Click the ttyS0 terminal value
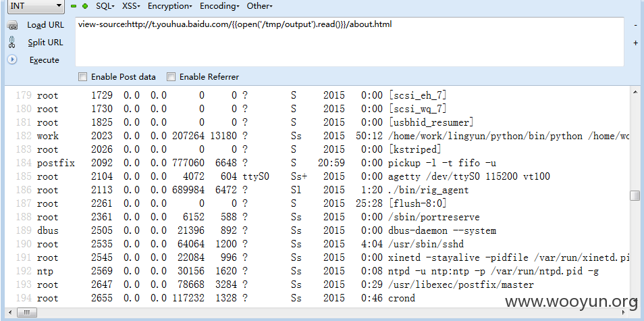Viewport: 644px width, 321px height. coord(255,177)
